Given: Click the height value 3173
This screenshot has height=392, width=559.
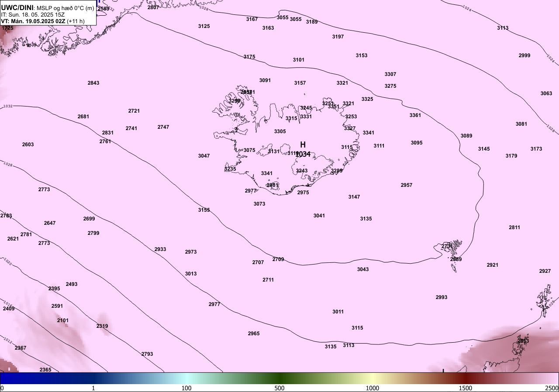Looking at the screenshot, I should click(536, 149).
